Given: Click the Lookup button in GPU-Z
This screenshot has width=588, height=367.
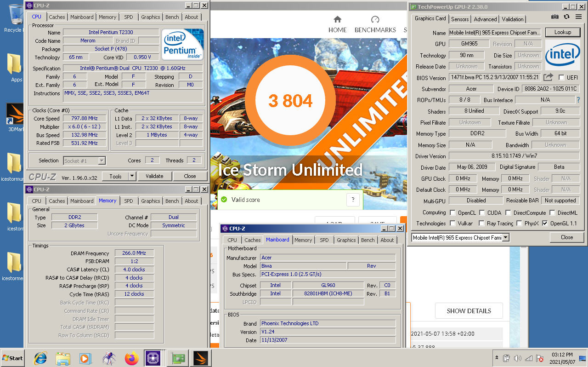Looking at the screenshot, I should click(x=562, y=33).
